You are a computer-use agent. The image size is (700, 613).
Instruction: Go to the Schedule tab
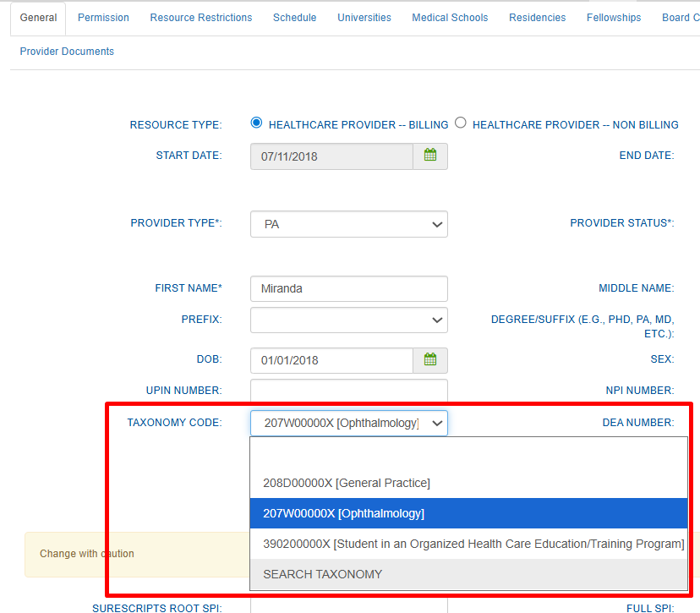(294, 18)
